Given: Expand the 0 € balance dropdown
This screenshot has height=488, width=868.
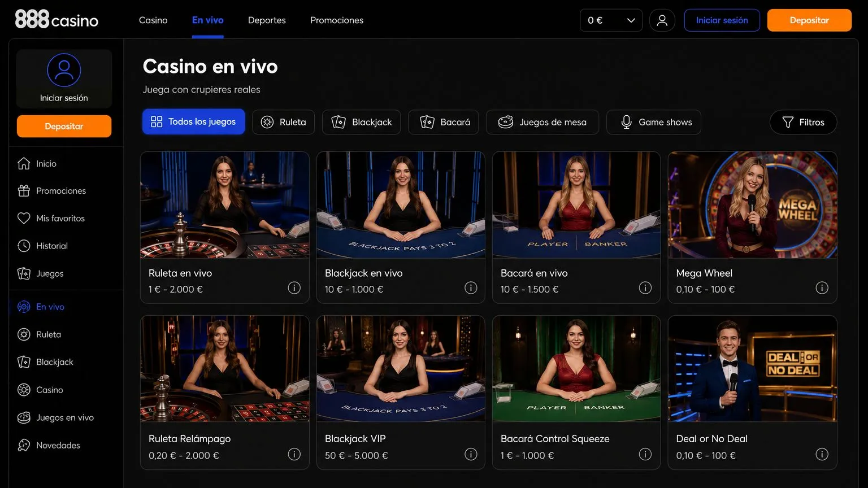Looking at the screenshot, I should pos(611,20).
